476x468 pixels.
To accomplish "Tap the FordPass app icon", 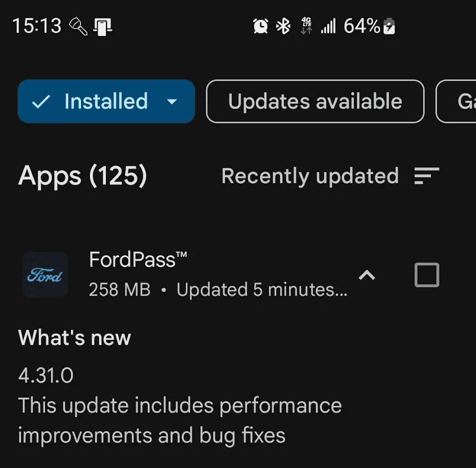I will point(44,275).
